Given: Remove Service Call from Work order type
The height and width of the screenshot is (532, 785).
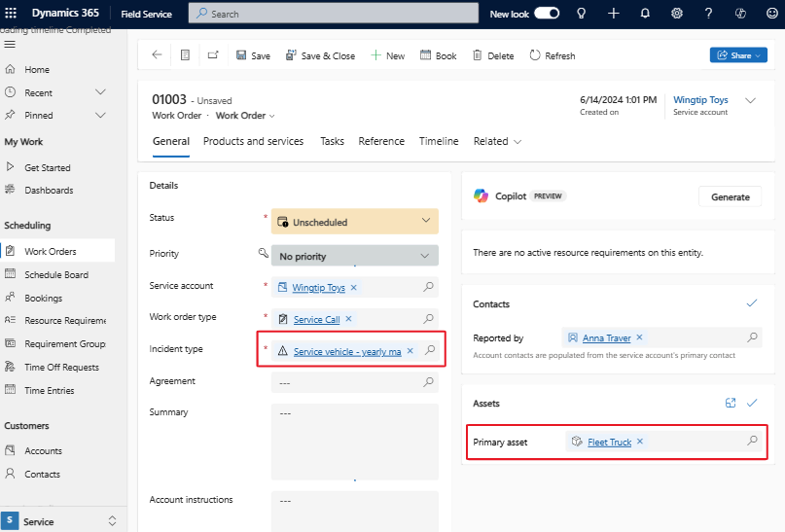Looking at the screenshot, I should [x=348, y=319].
